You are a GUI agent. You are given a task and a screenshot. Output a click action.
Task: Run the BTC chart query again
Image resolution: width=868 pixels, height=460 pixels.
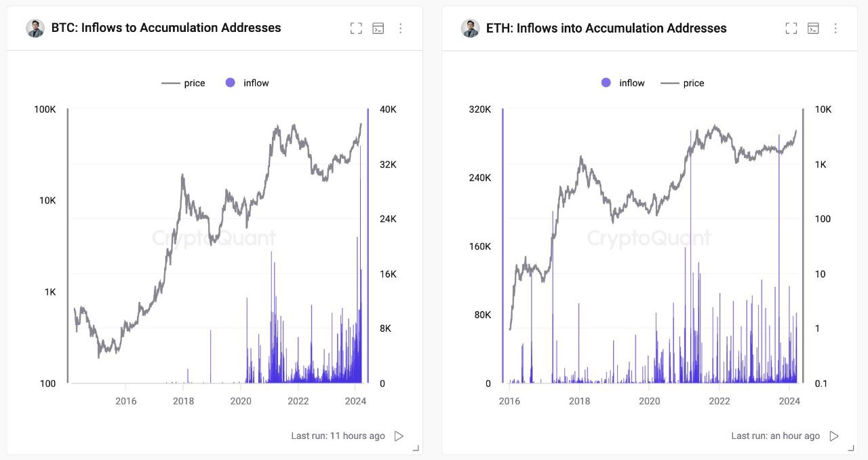pyautogui.click(x=399, y=436)
